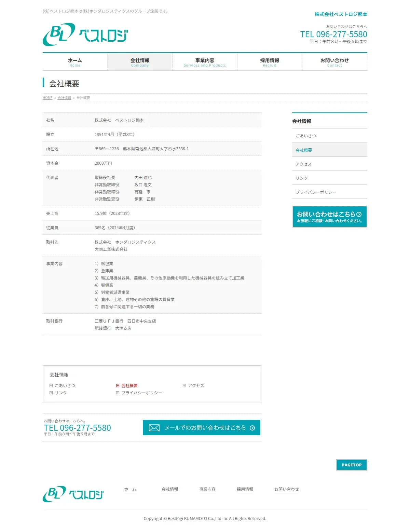
Task: Click the footer 採用情報 link
Action: pos(245,489)
